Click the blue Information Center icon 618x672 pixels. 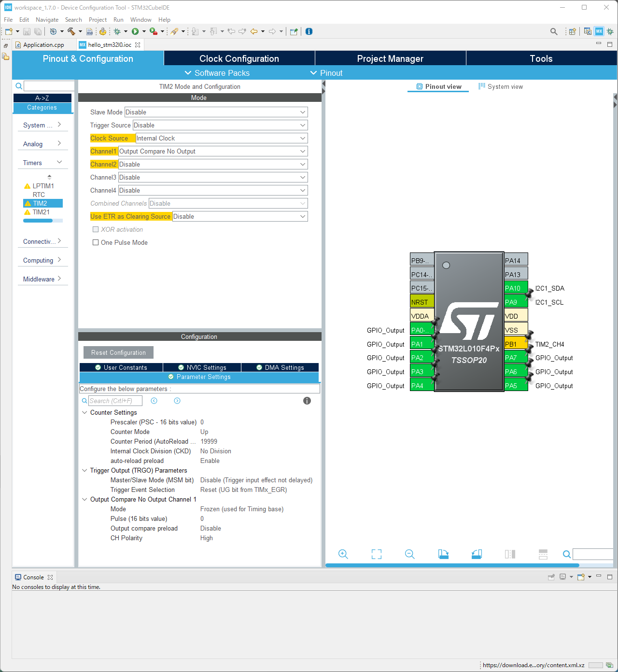pyautogui.click(x=309, y=31)
